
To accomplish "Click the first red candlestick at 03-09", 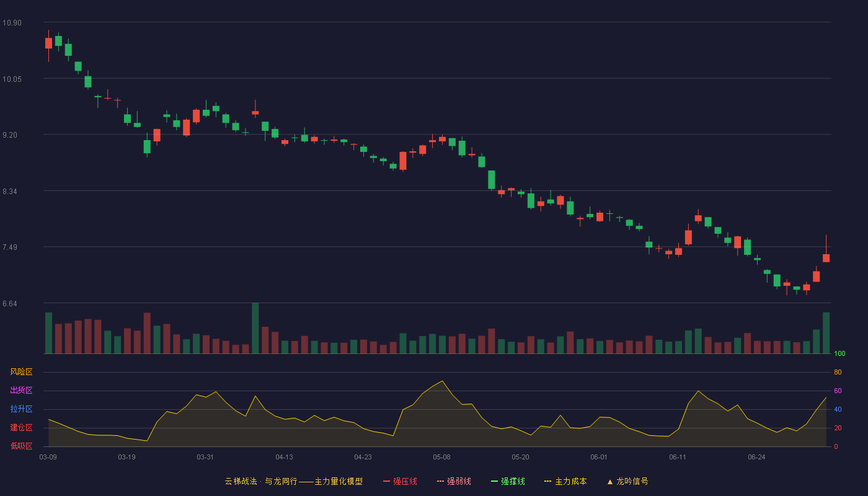I will [48, 43].
